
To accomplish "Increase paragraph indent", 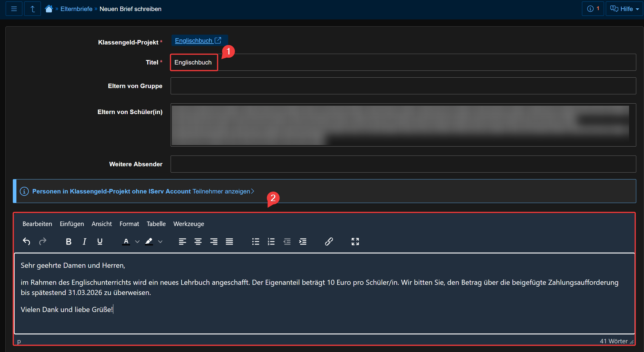I will click(303, 242).
